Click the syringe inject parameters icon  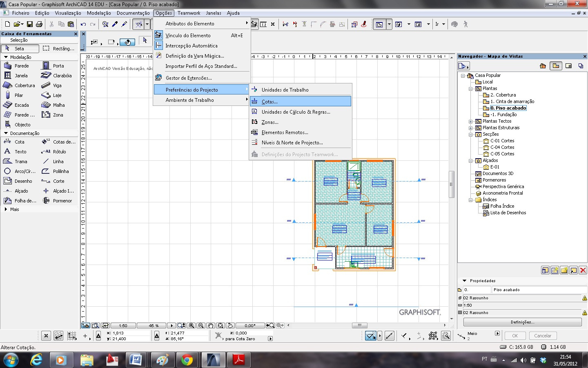[x=125, y=24]
